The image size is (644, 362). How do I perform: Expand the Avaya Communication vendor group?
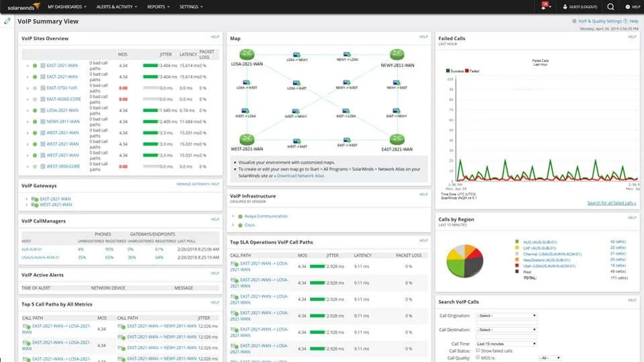pos(233,217)
